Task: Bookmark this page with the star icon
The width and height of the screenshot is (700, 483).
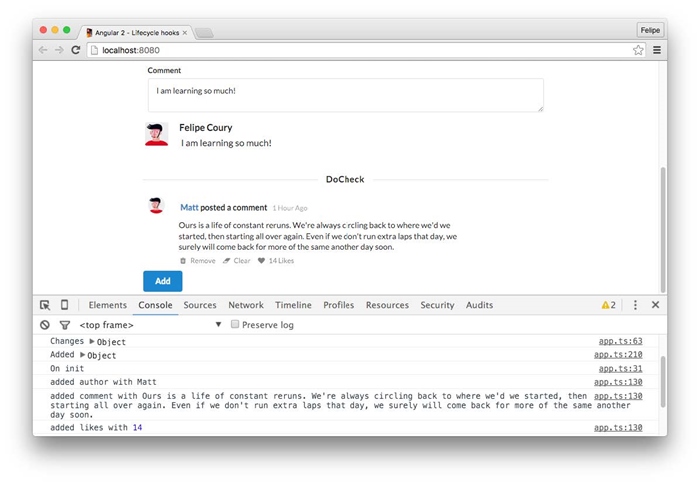Action: (638, 50)
